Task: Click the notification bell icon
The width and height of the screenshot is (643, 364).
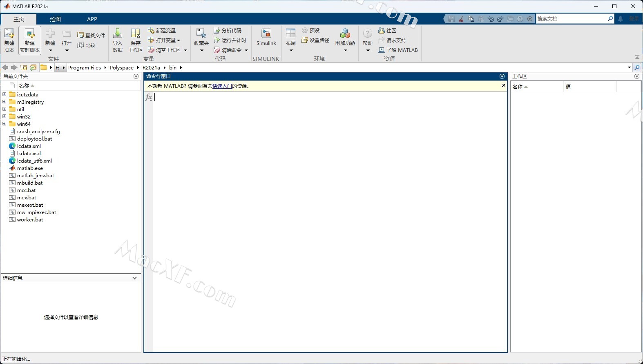Action: pyautogui.click(x=621, y=19)
